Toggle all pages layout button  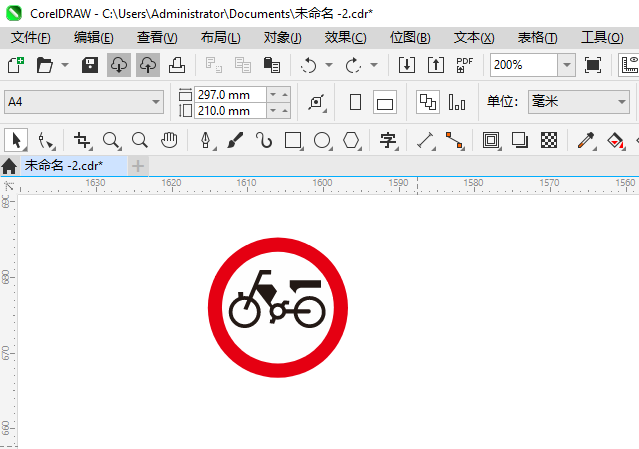tap(428, 102)
